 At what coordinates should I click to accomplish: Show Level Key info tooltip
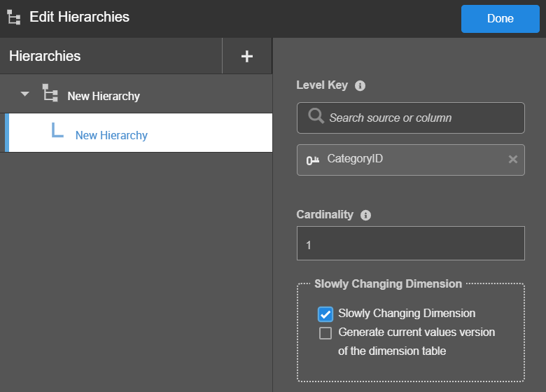coord(360,86)
